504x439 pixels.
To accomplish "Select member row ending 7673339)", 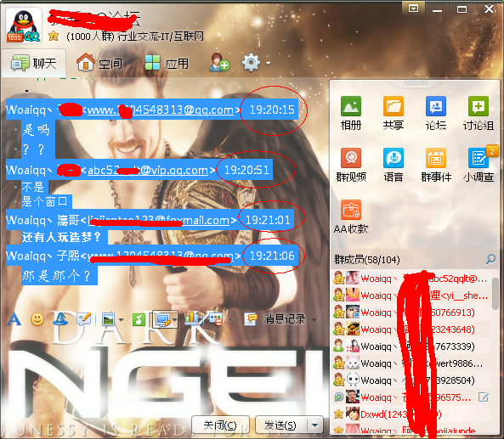I will pos(411,346).
